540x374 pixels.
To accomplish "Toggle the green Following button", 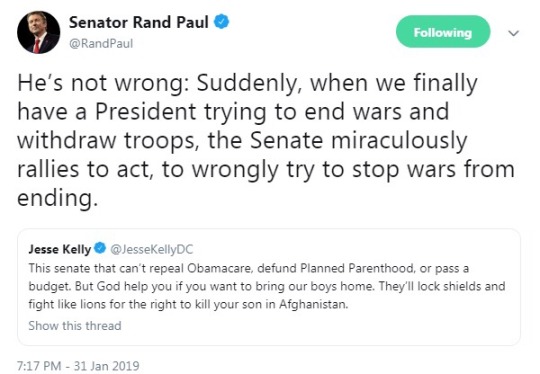I will click(443, 32).
